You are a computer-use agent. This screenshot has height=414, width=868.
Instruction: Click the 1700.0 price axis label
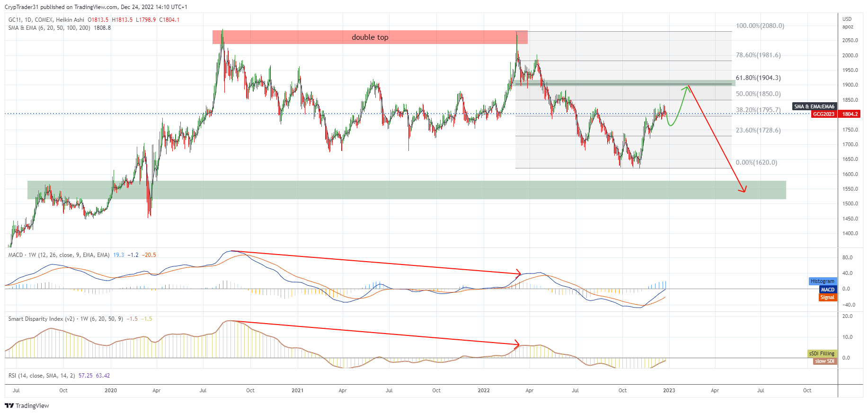coord(850,144)
